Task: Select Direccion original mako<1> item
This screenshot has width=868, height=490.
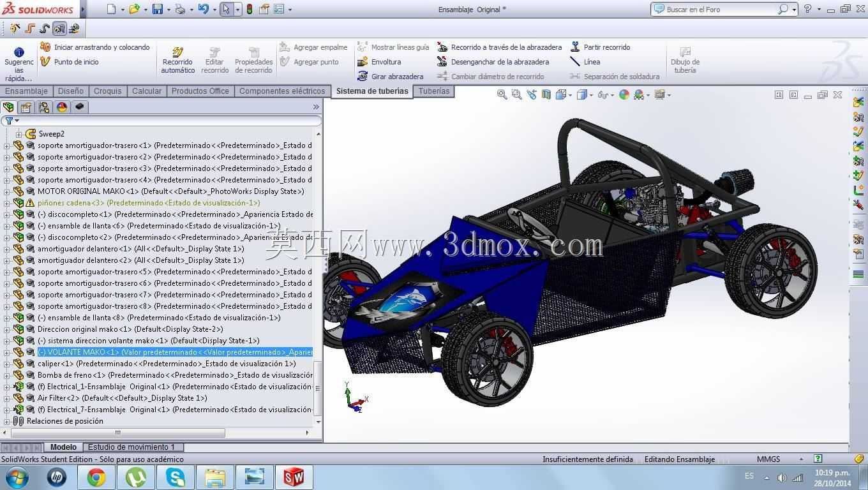Action: point(130,329)
